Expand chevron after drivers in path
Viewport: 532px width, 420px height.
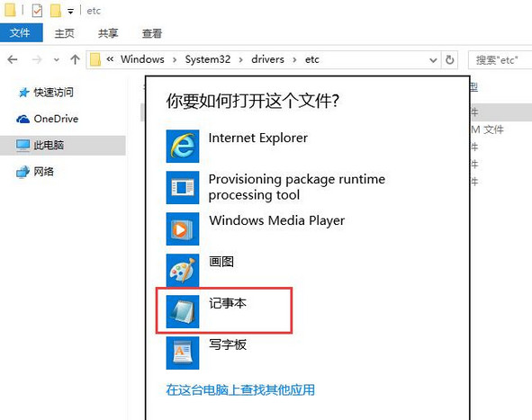tap(294, 60)
